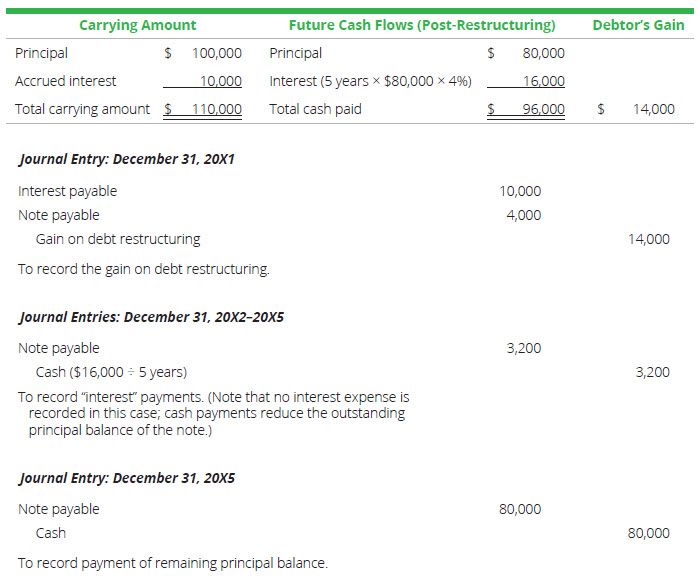Click the Carrying Amount column header
Image resolution: width=700 pixels, height=579 pixels.
(137, 25)
